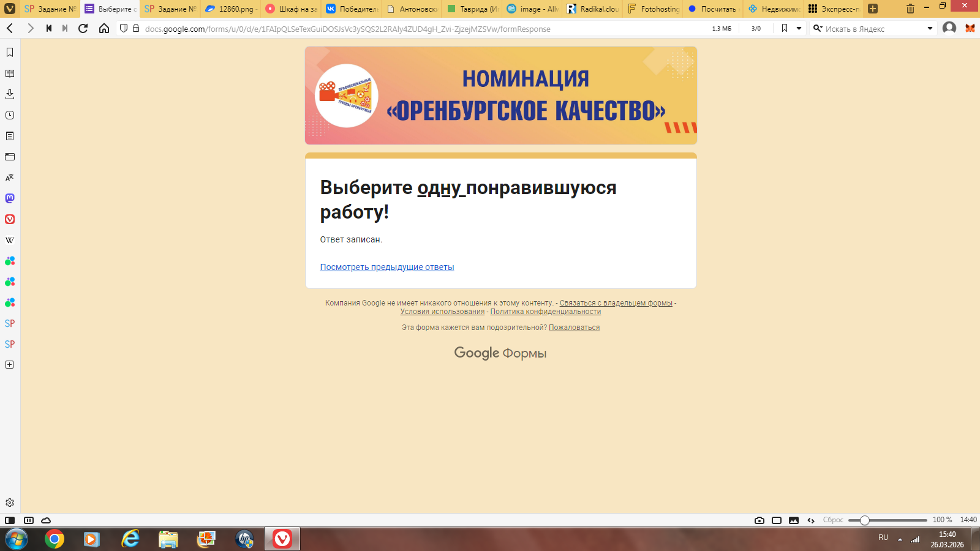The width and height of the screenshot is (980, 551).
Task: Expand the search field history dropdown
Action: (x=930, y=28)
